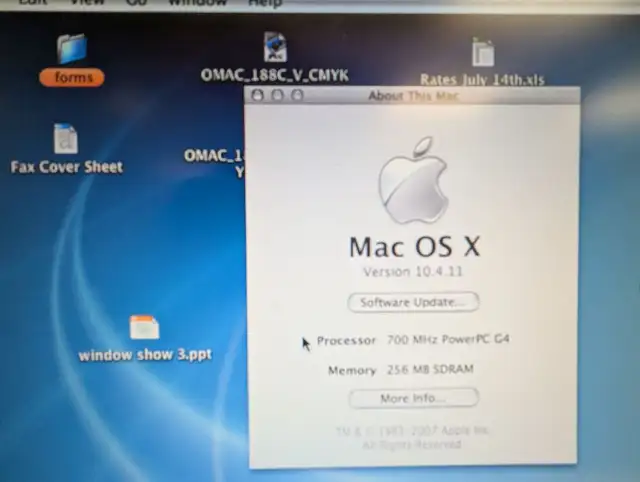Click the partially hidden OMAC file label
Viewport: 640px width, 482px height.
214,163
